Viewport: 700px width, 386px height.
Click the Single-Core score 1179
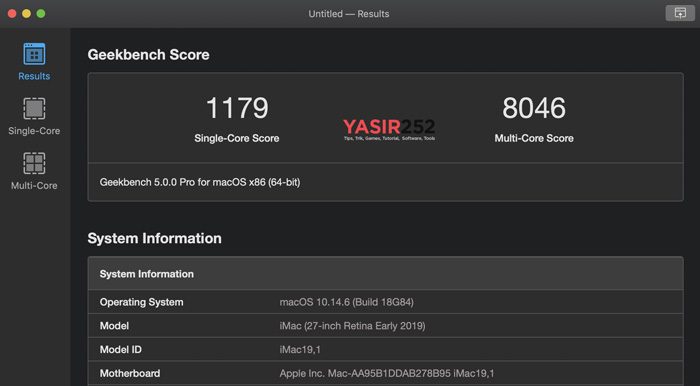coord(237,108)
